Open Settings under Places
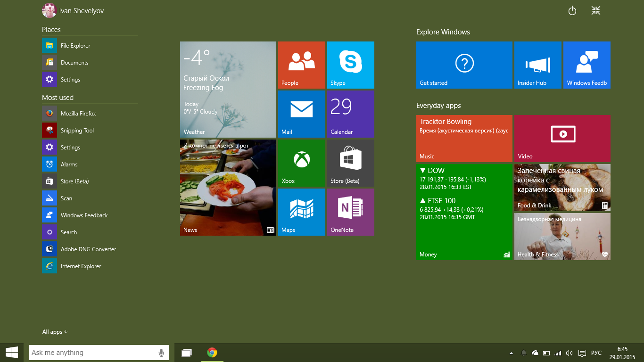Image resolution: width=644 pixels, height=362 pixels. point(90,80)
